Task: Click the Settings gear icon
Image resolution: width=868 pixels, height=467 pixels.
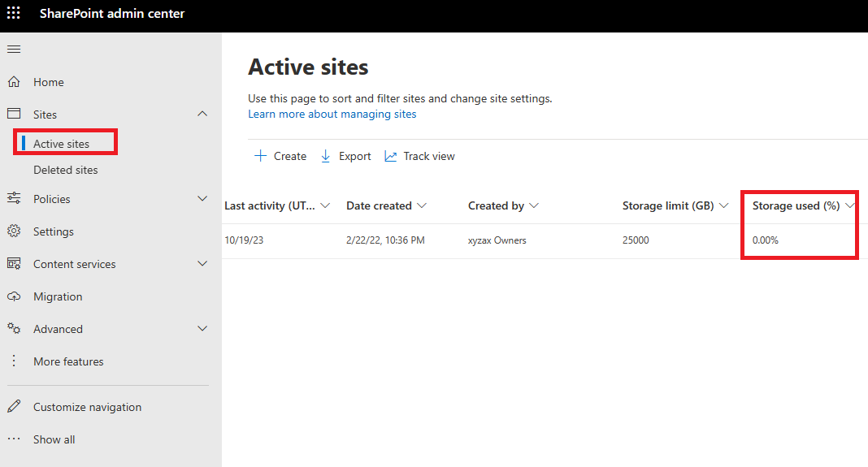Action: (x=14, y=231)
